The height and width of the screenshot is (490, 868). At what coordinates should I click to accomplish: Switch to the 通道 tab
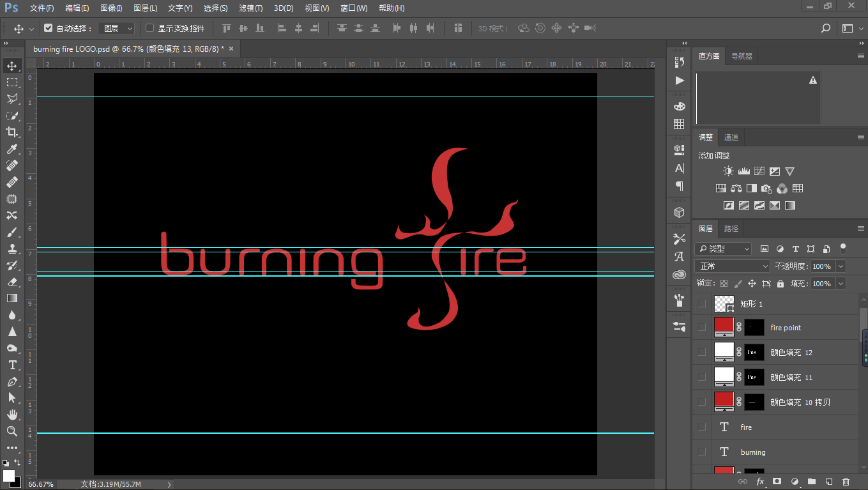pos(731,137)
